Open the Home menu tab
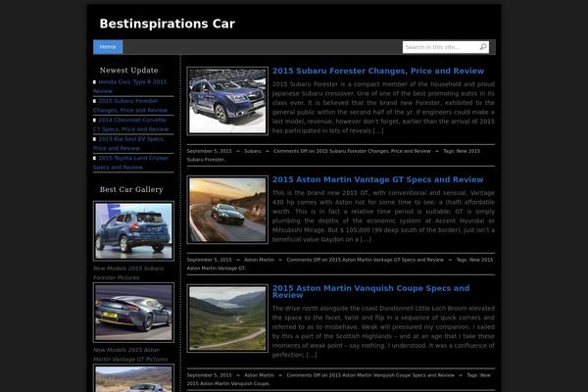588x392 pixels. coord(108,47)
